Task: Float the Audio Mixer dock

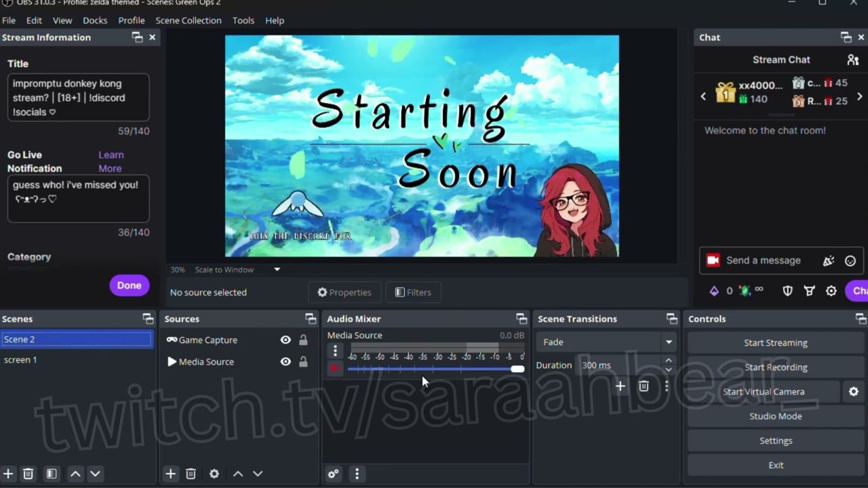Action: click(521, 319)
